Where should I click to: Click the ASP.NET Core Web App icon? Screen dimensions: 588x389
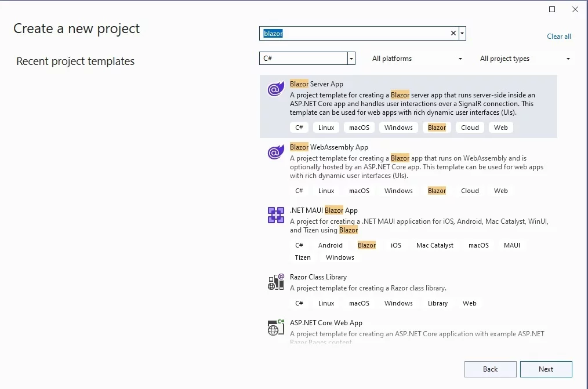tap(275, 328)
